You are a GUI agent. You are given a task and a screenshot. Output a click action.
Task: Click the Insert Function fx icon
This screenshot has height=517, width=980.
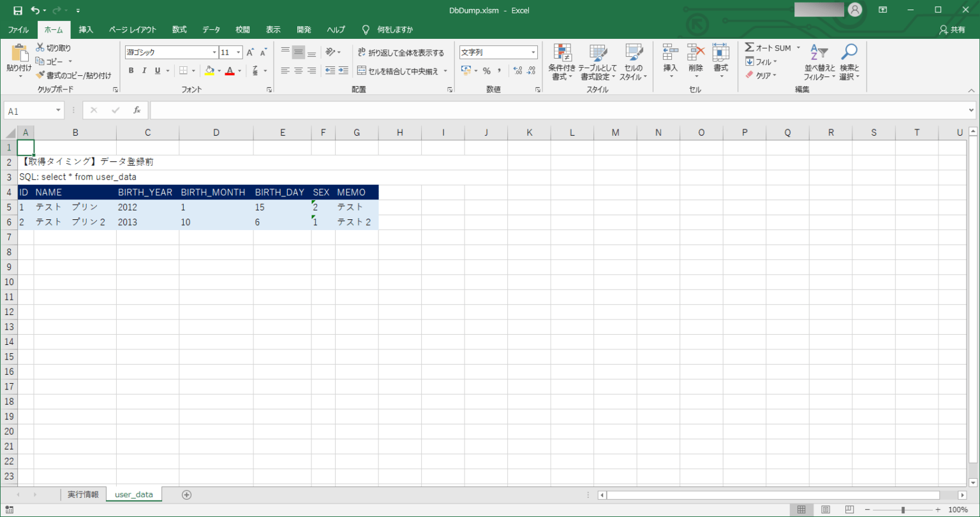[137, 110]
